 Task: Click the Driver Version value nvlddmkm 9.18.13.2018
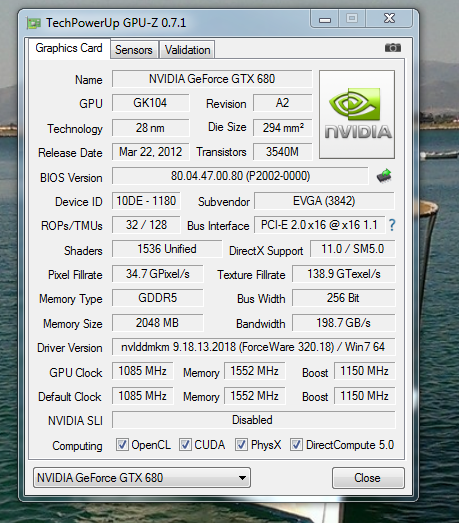(x=254, y=347)
